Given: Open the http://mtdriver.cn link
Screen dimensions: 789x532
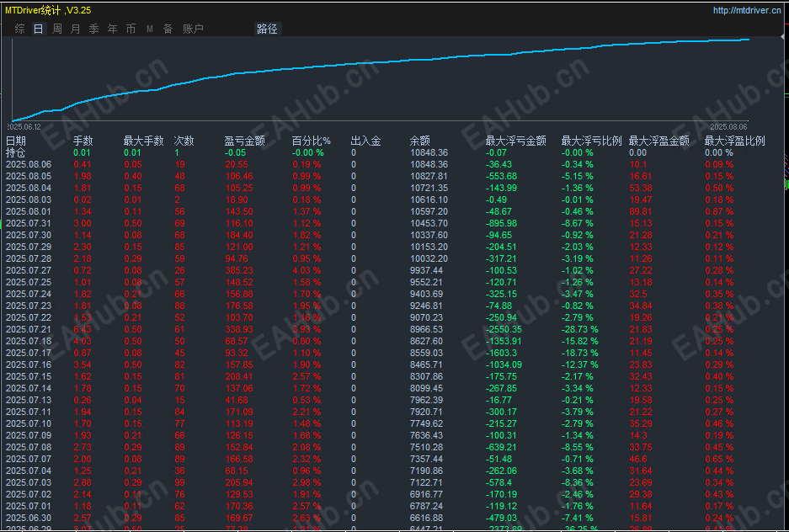Looking at the screenshot, I should pyautogui.click(x=747, y=11).
